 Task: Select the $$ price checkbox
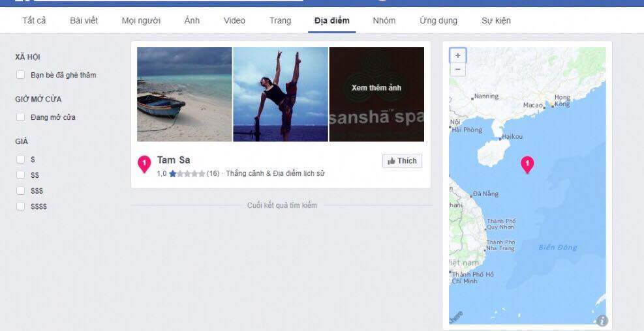click(21, 175)
